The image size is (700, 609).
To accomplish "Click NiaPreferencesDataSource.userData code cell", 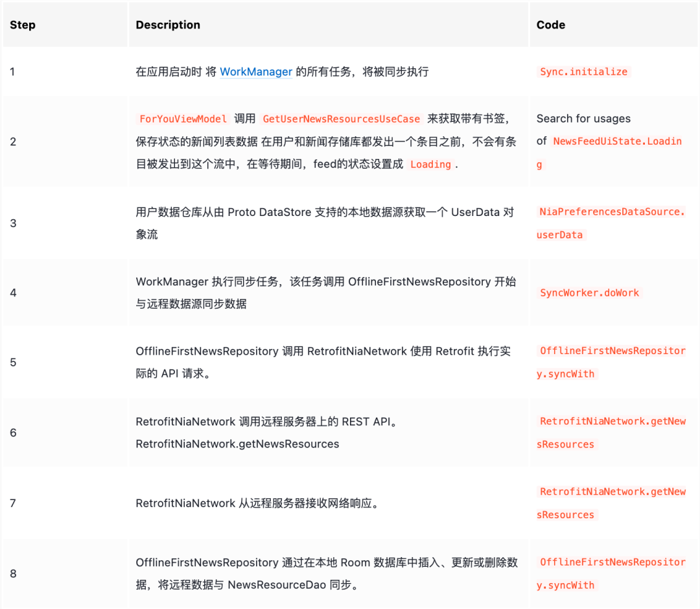I will click(611, 223).
